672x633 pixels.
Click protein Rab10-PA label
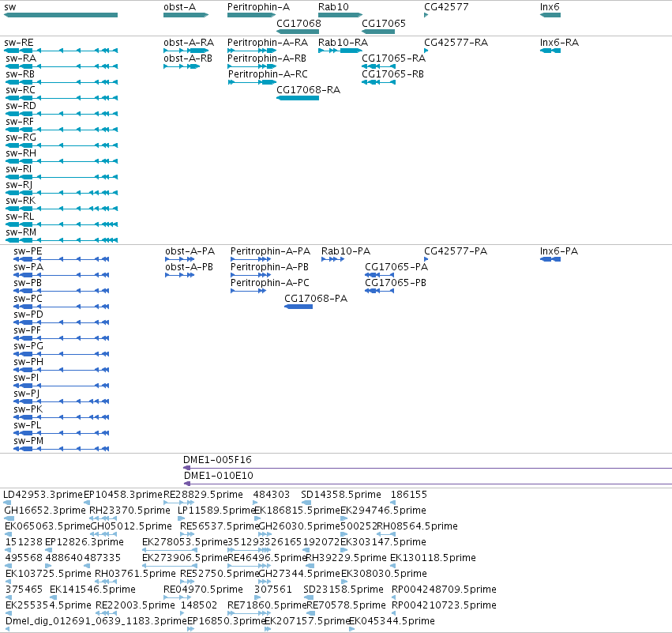click(346, 251)
